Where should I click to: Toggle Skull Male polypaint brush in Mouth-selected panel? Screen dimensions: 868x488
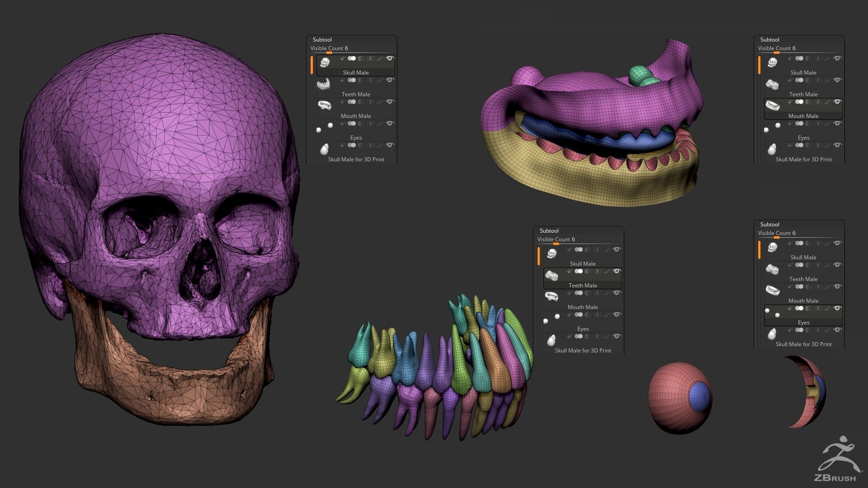pyautogui.click(x=827, y=58)
